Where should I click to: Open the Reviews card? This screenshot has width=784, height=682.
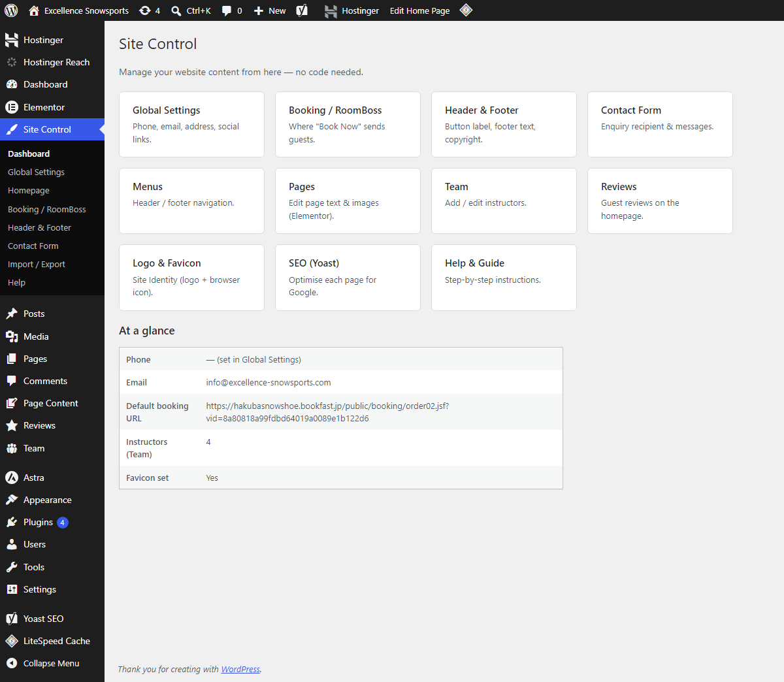click(660, 201)
